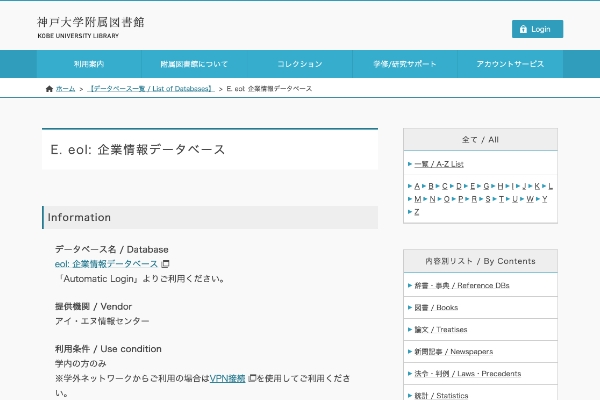Select letter H in the index
Viewport: 600px width, 400px height.
501,186
